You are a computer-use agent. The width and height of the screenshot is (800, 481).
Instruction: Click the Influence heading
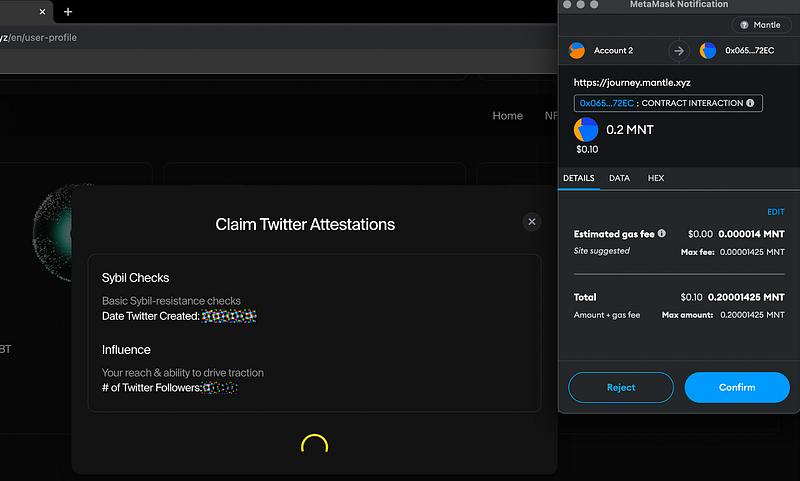126,350
